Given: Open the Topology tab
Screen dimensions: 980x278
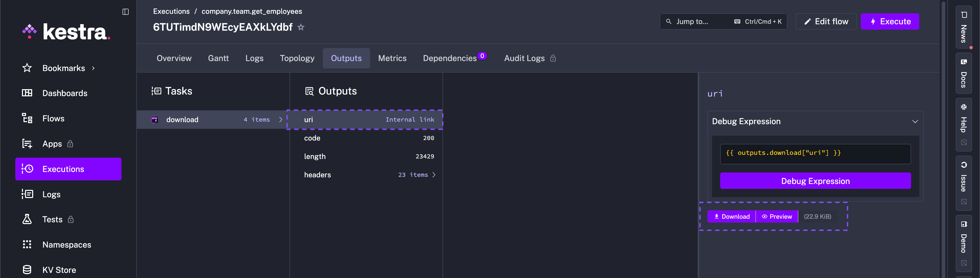Looking at the screenshot, I should pos(297,58).
